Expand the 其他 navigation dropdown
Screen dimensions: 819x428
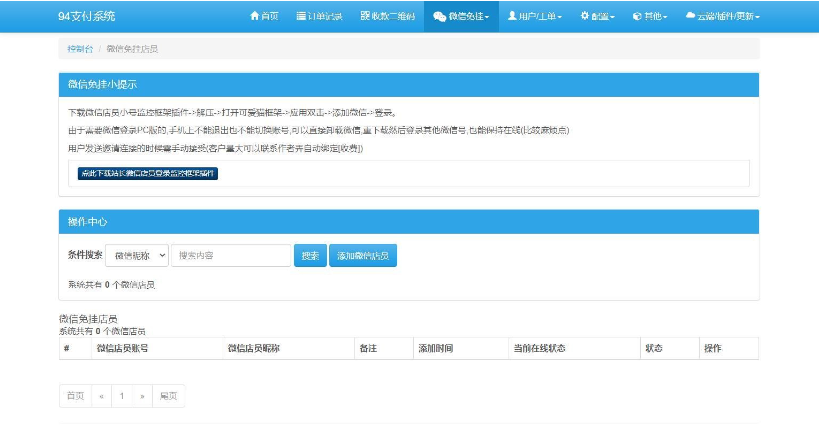click(650, 16)
